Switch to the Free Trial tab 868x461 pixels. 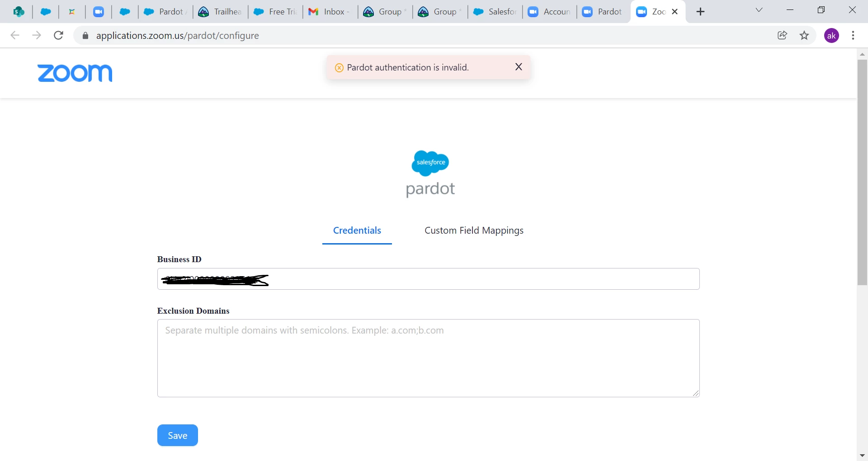(x=276, y=12)
